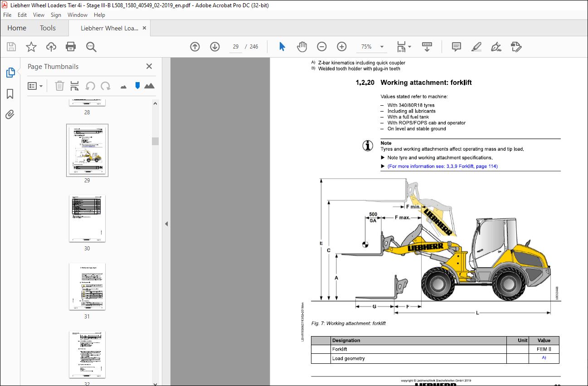
Task: Delete pages with the trash icon
Action: point(59,86)
